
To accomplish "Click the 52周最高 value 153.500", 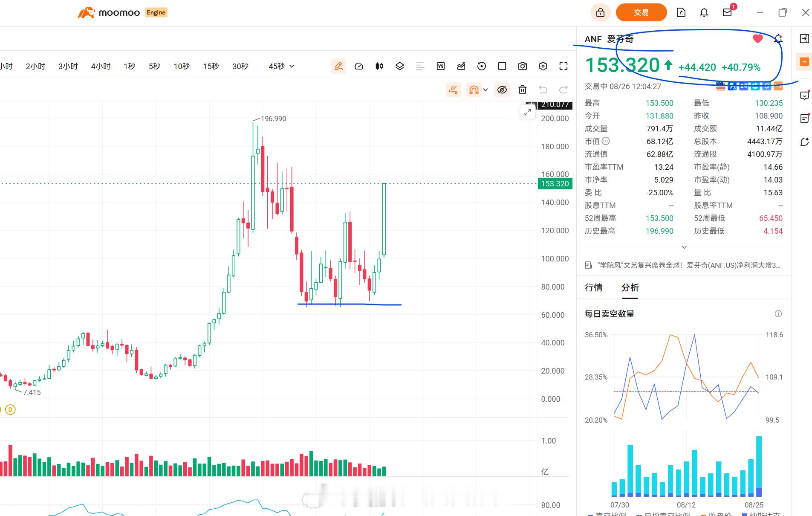I will tap(659, 218).
